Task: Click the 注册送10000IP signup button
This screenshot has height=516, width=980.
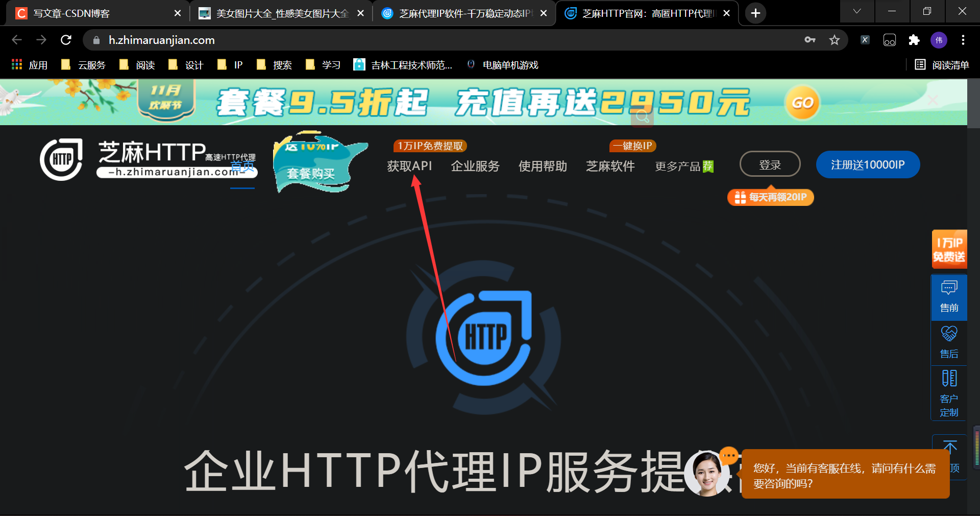Action: [x=868, y=165]
